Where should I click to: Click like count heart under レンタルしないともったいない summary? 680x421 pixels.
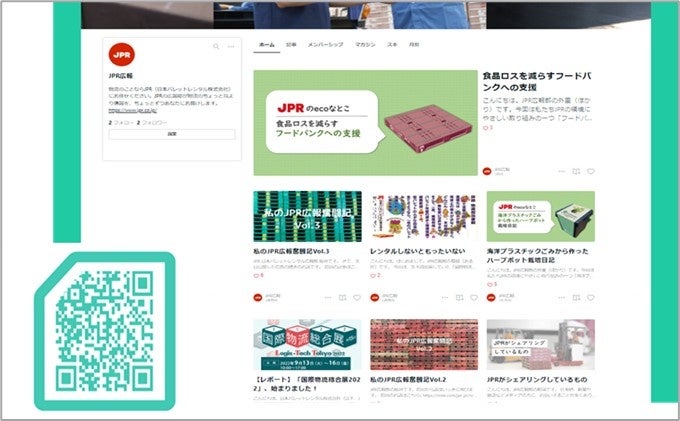click(373, 275)
